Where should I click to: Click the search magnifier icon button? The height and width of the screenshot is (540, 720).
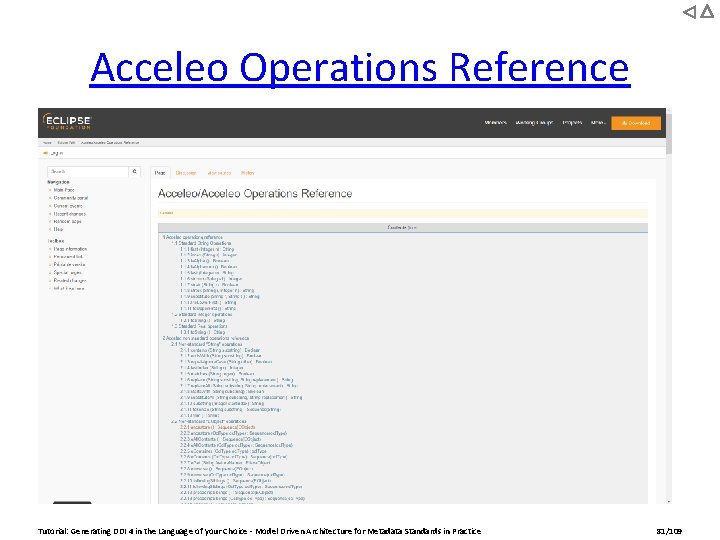point(135,172)
